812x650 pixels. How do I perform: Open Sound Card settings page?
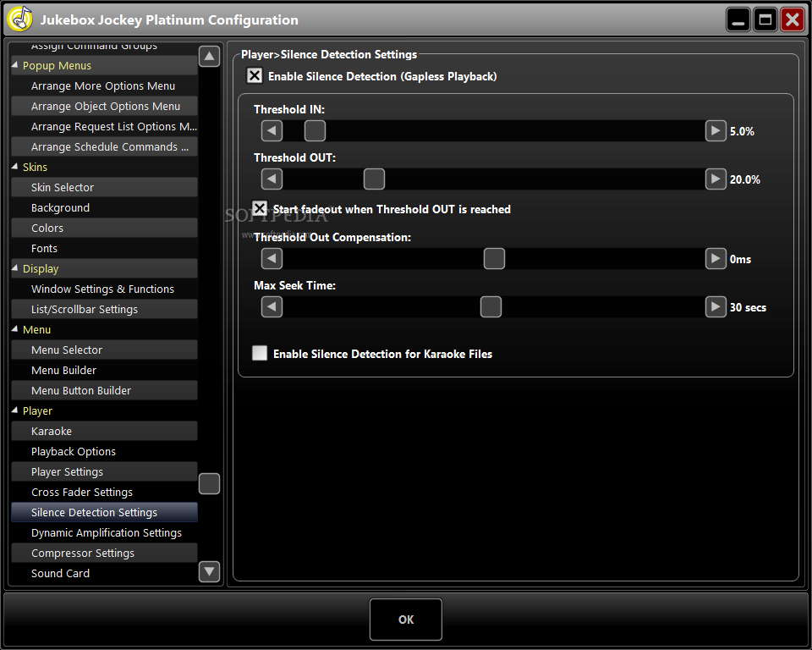pos(104,573)
